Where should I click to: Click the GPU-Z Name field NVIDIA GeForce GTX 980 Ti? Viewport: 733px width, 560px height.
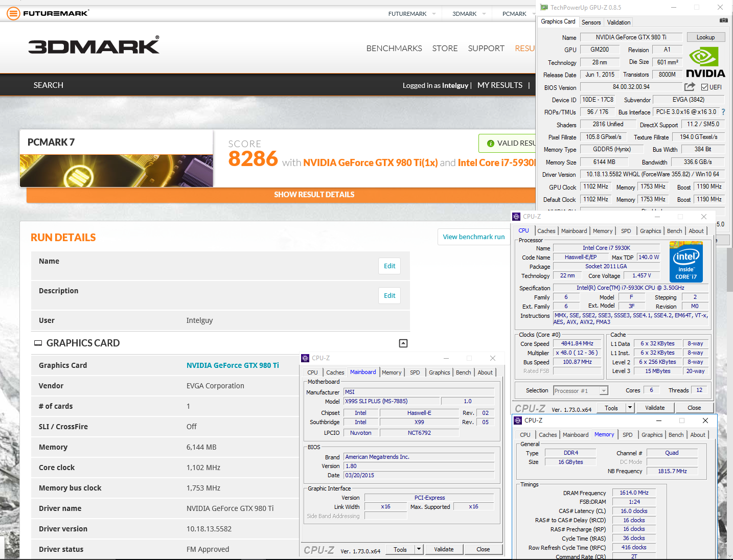click(x=631, y=37)
